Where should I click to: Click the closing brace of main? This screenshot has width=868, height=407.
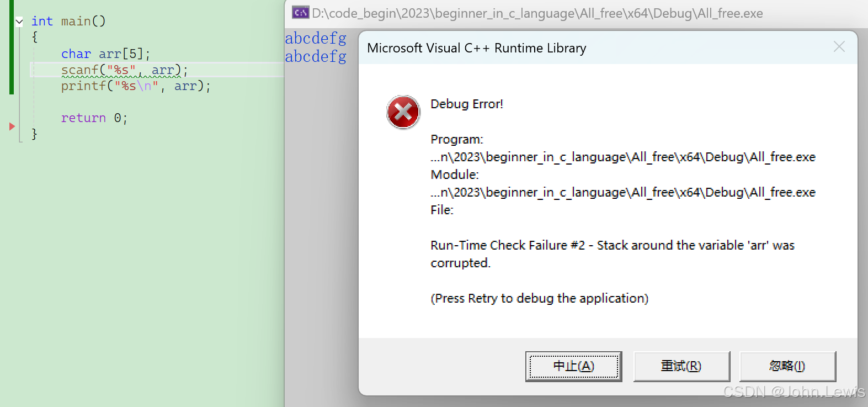(x=34, y=134)
